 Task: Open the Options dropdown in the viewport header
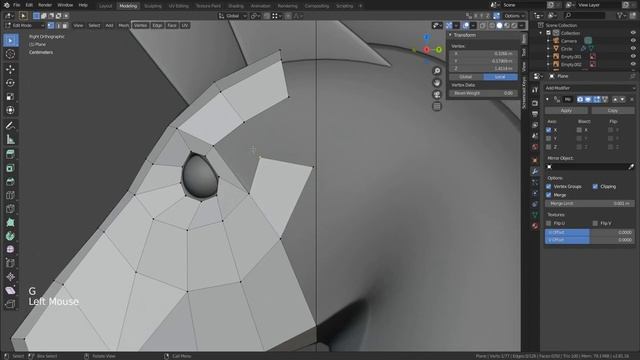click(x=514, y=16)
